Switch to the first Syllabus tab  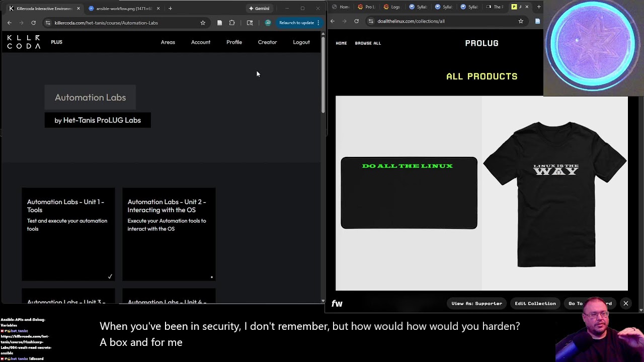tap(418, 7)
